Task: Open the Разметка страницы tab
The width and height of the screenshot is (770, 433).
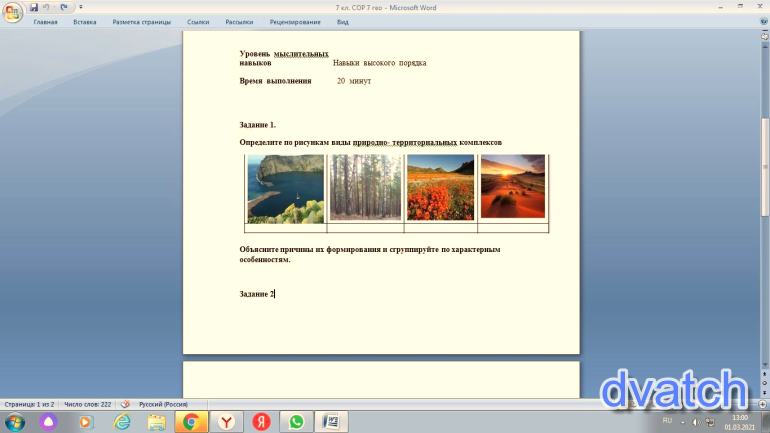Action: [141, 21]
